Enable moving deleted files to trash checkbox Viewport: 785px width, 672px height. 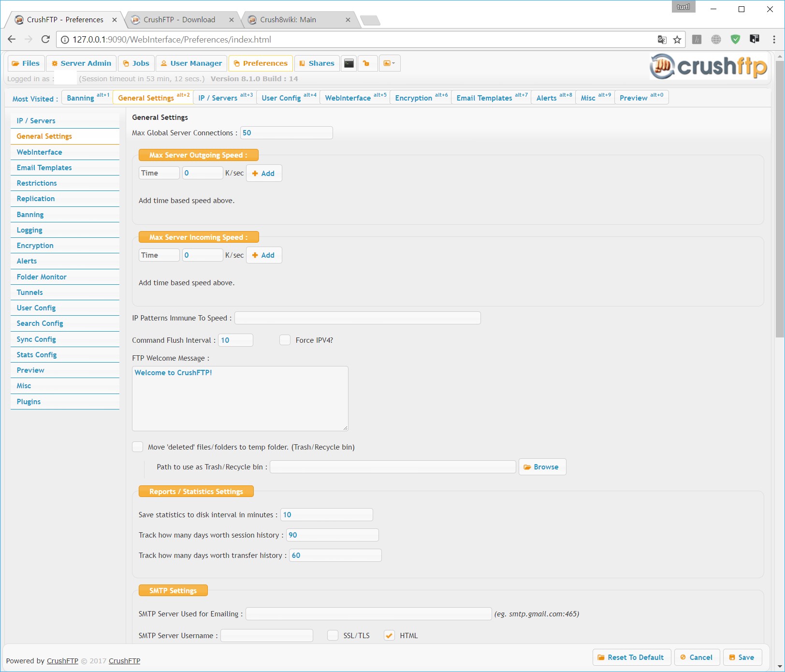coord(138,447)
